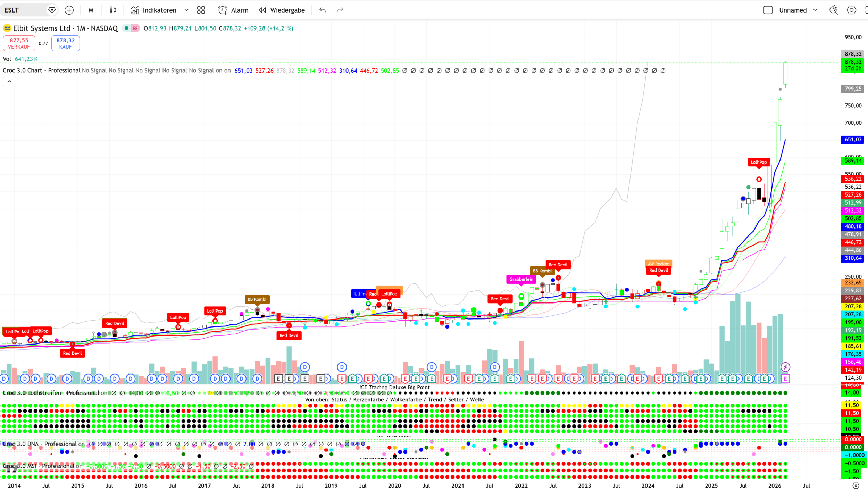Toggle the pink approximate-data badge

(x=135, y=28)
